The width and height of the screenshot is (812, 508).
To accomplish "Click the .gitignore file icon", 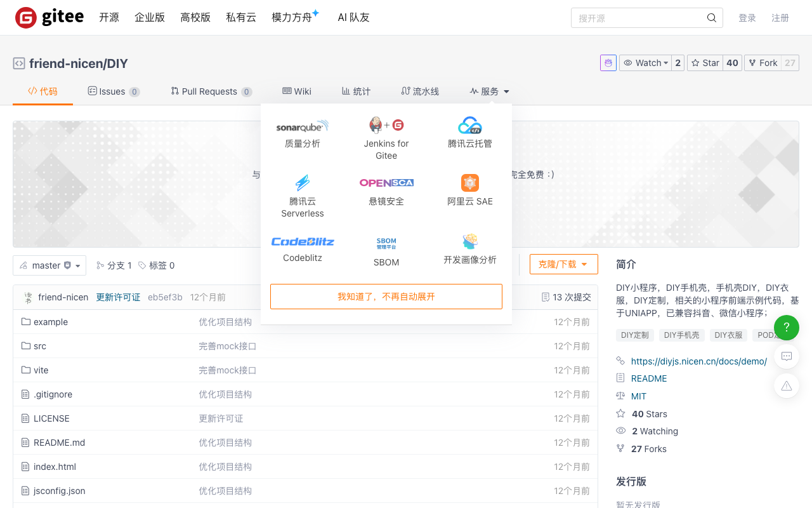I will click(x=26, y=394).
